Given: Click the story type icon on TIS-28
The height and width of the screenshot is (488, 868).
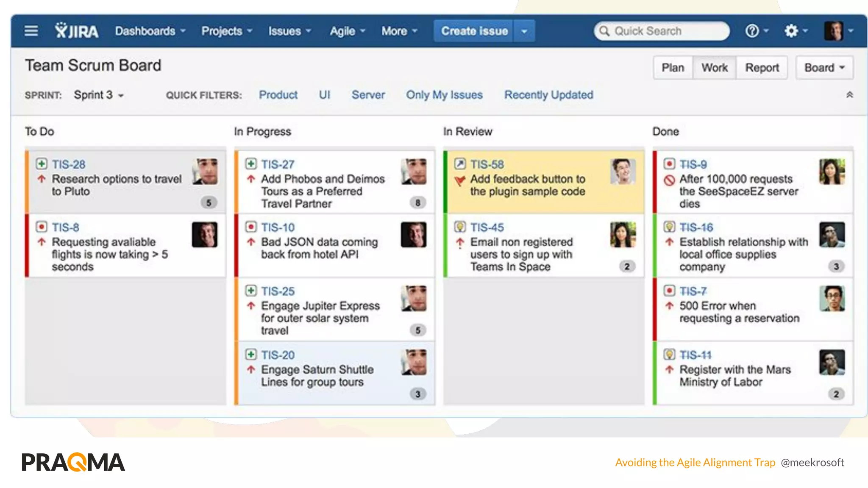Looking at the screenshot, I should 41,164.
